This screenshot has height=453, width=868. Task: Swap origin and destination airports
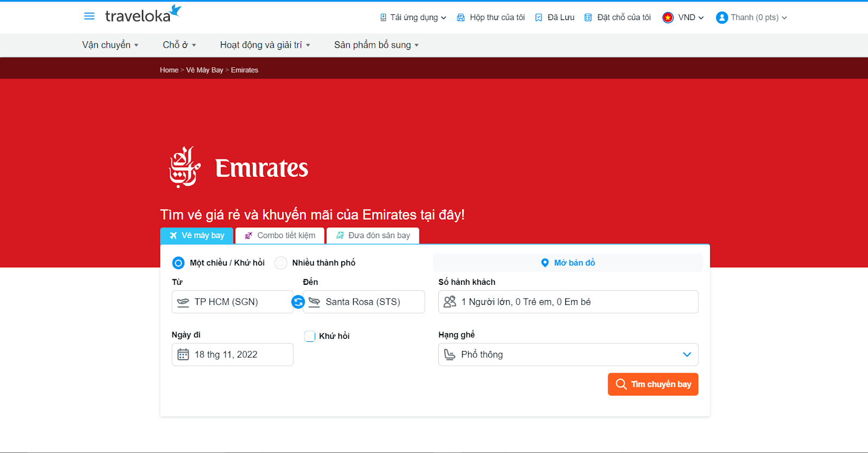[x=298, y=302]
